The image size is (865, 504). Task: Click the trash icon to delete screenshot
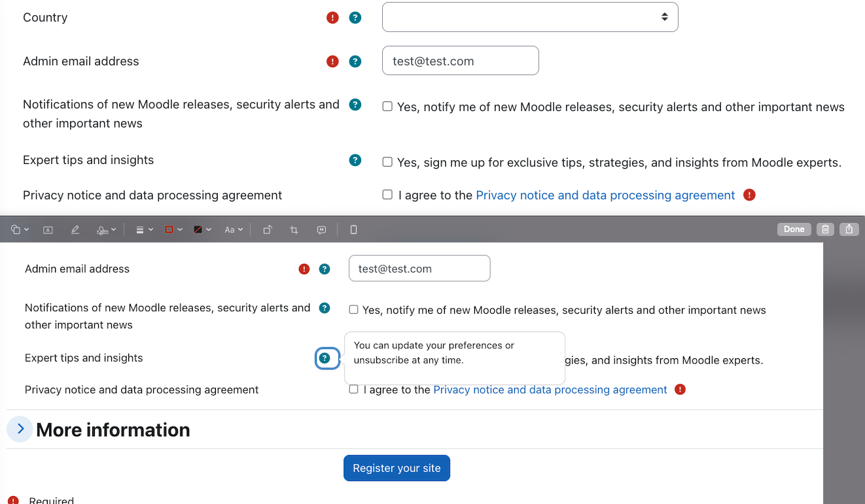coord(826,229)
